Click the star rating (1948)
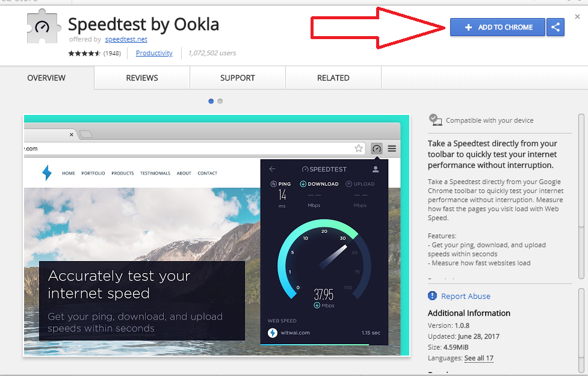Viewport: 588px width, 376px height. click(x=94, y=53)
